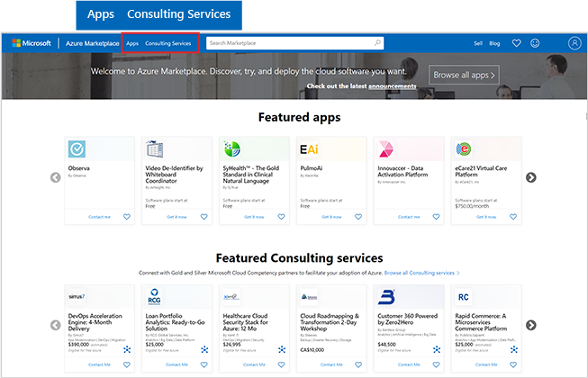Open saved favorites heart in header

(516, 43)
